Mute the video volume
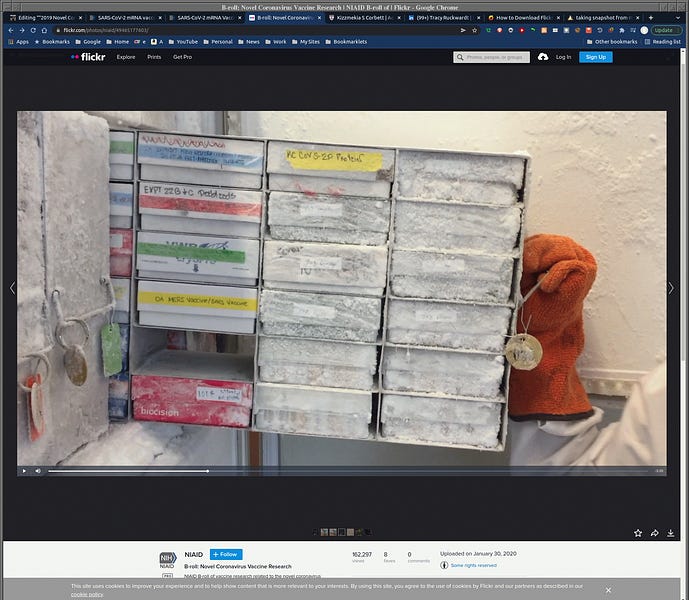The width and height of the screenshot is (689, 600). click(38, 470)
